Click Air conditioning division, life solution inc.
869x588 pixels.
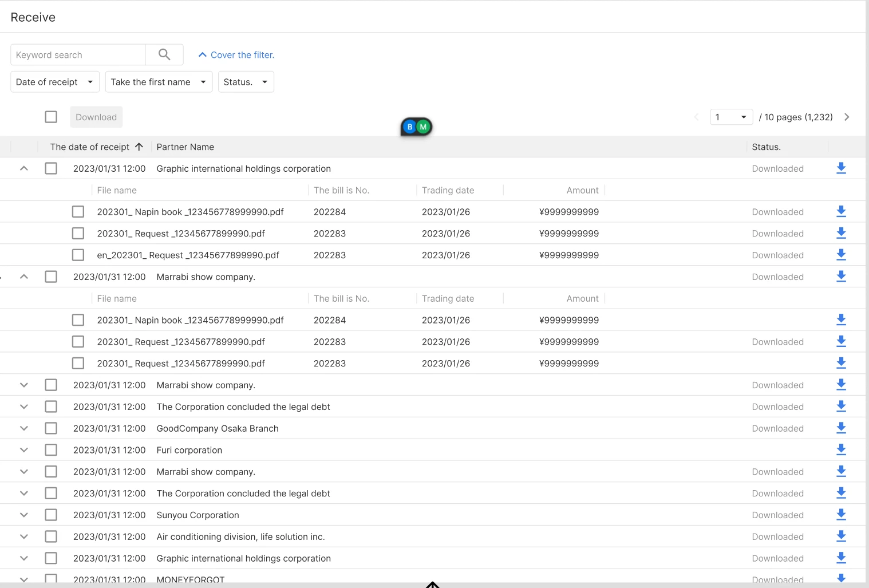(x=241, y=536)
